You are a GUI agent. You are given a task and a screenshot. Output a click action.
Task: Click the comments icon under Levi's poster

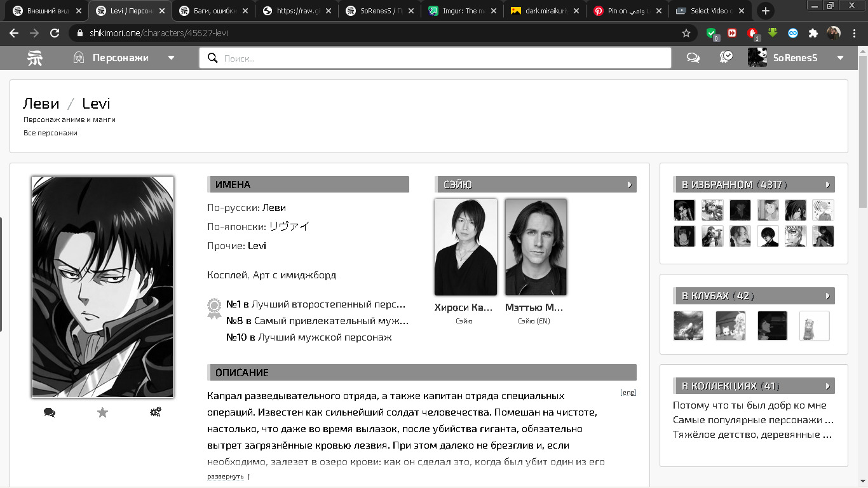[x=50, y=412]
